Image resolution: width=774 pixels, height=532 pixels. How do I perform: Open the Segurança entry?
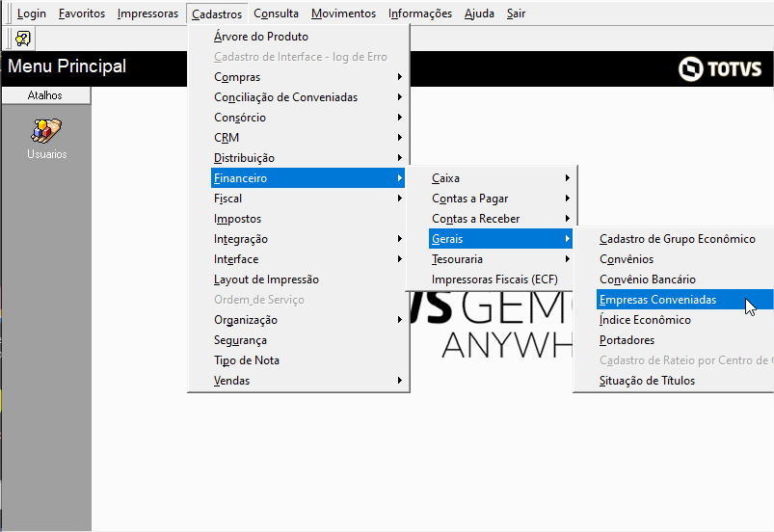pyautogui.click(x=307, y=340)
